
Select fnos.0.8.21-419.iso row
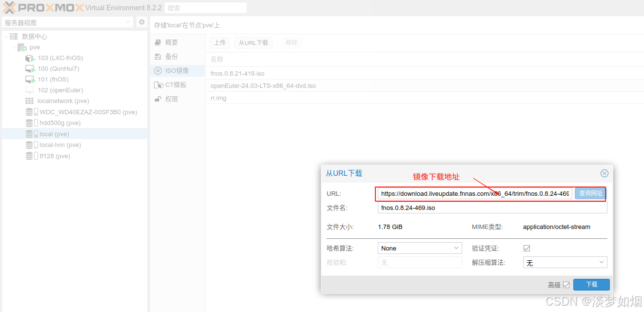[x=425, y=73]
